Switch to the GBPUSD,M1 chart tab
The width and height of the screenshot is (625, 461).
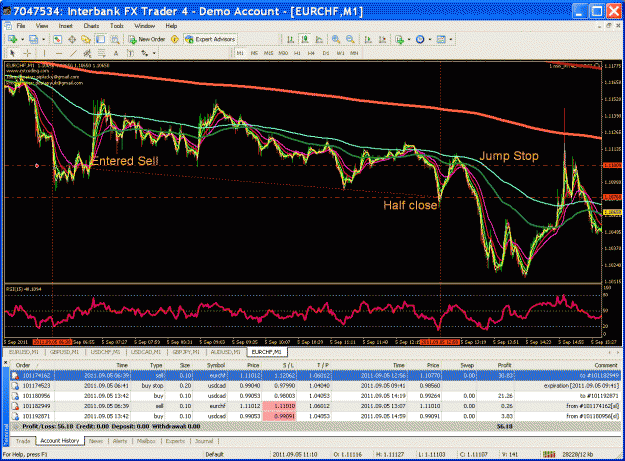(64, 352)
